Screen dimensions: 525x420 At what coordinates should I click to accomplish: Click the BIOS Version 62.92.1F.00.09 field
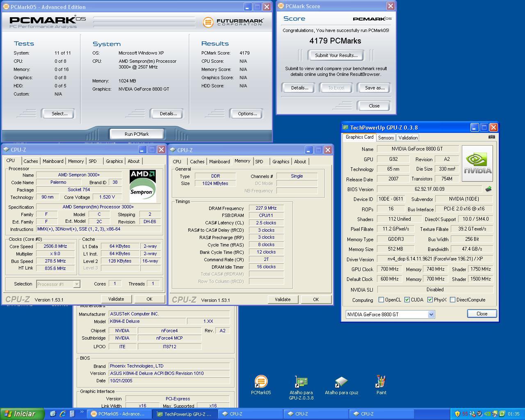pos(429,189)
